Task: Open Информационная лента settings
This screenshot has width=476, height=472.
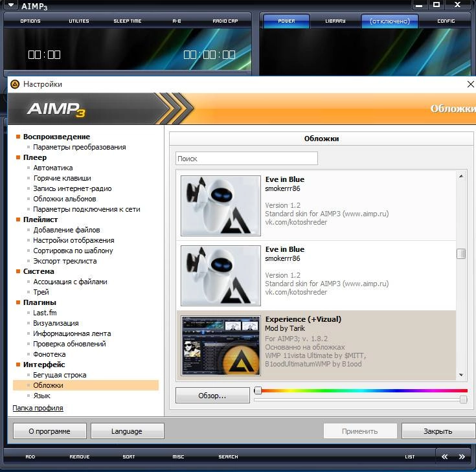Action: (x=72, y=333)
